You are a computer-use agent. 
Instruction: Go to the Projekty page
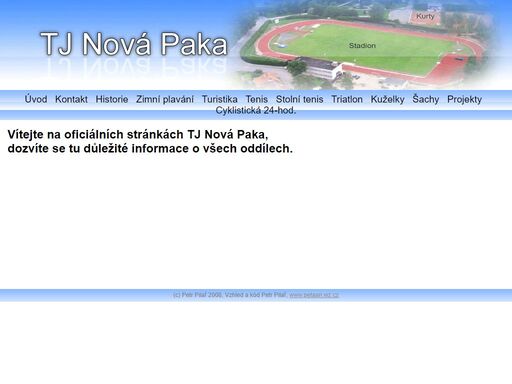(464, 99)
